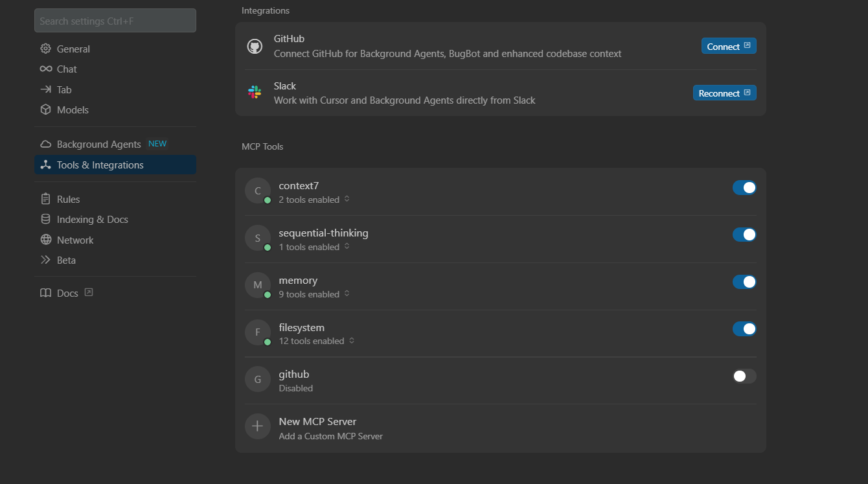Click New MCP Server label
868x484 pixels.
pos(317,421)
